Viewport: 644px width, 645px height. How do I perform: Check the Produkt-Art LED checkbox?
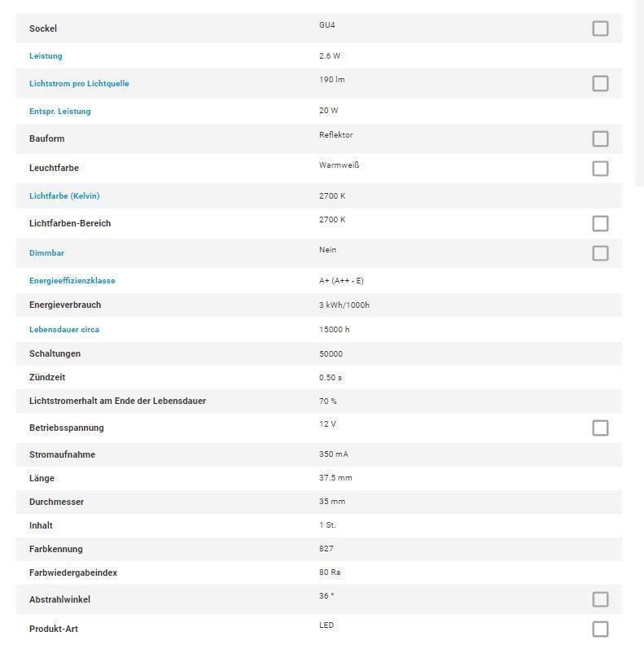point(600,629)
